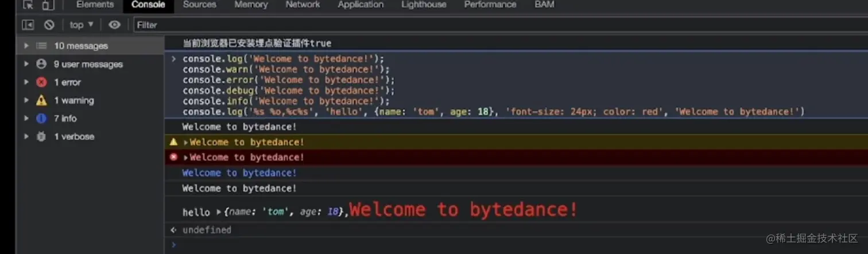Focus the empty console prompt line
Image resolution: width=868 pixels, height=254 pixels.
click(516, 245)
